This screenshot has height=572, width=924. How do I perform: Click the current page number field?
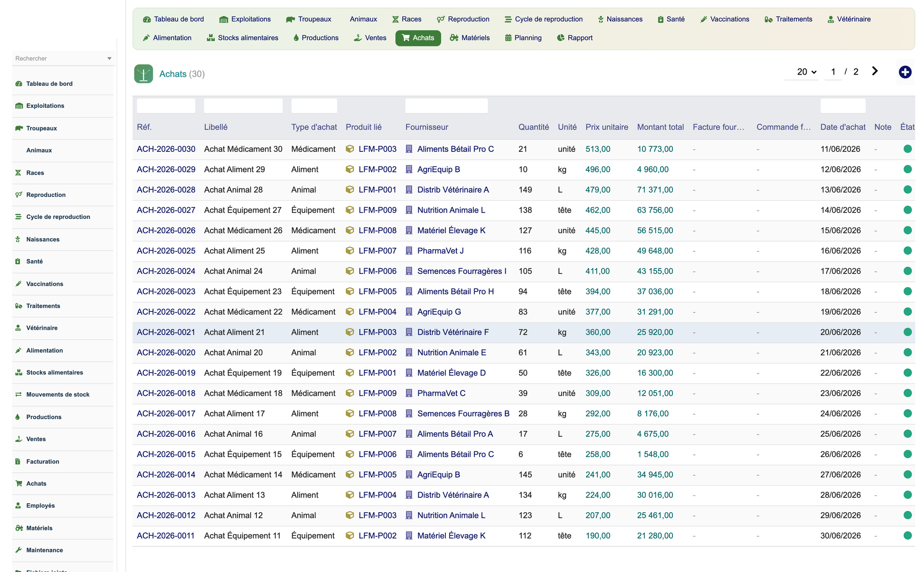coord(833,72)
